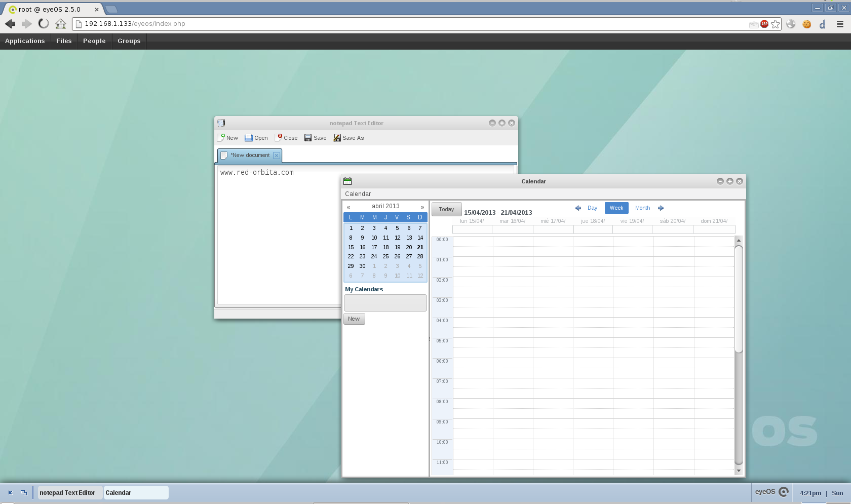Click the New document icon in notepad

pos(221,138)
